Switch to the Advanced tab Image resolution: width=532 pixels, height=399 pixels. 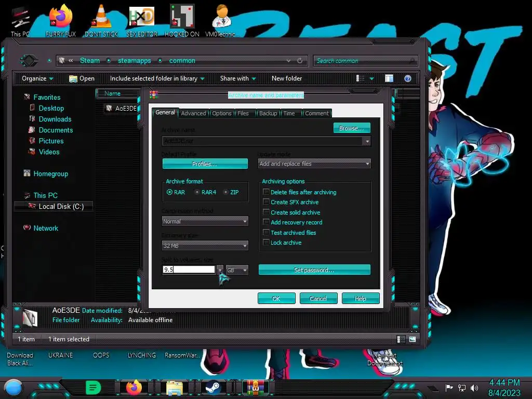pyautogui.click(x=193, y=113)
